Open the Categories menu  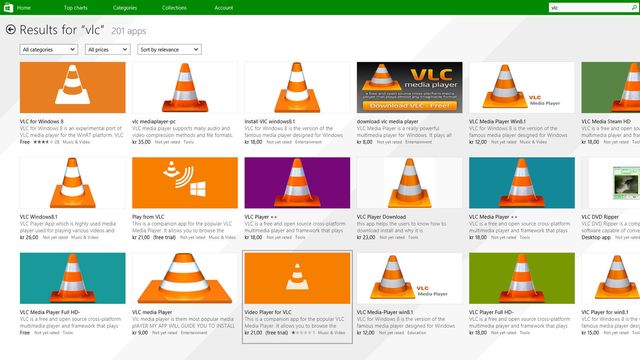click(x=125, y=7)
